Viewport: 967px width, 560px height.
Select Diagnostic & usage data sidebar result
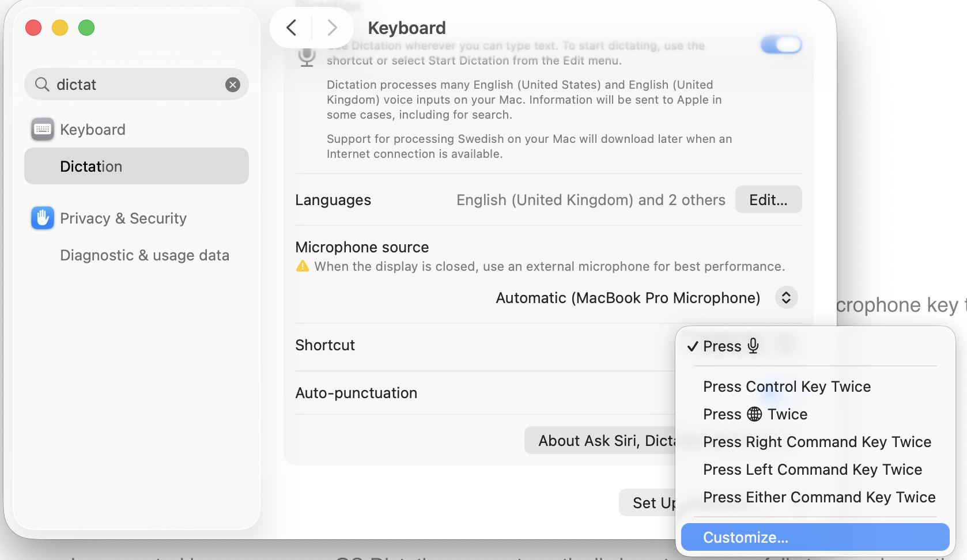click(137, 255)
